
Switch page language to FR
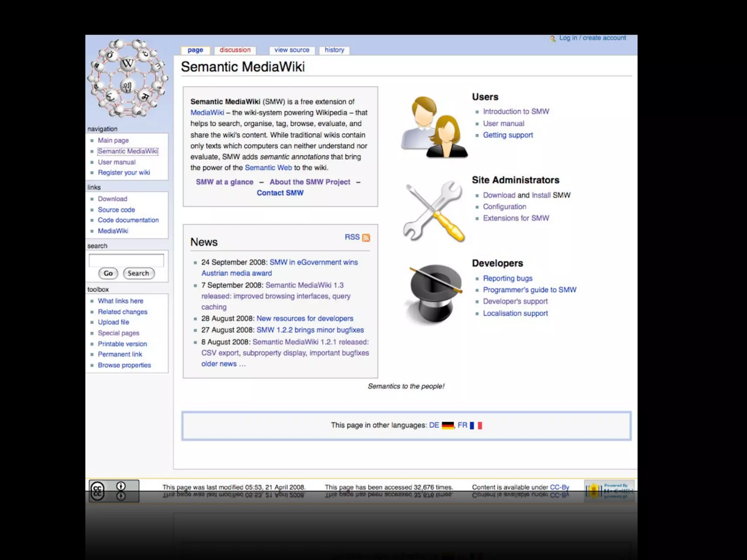462,425
